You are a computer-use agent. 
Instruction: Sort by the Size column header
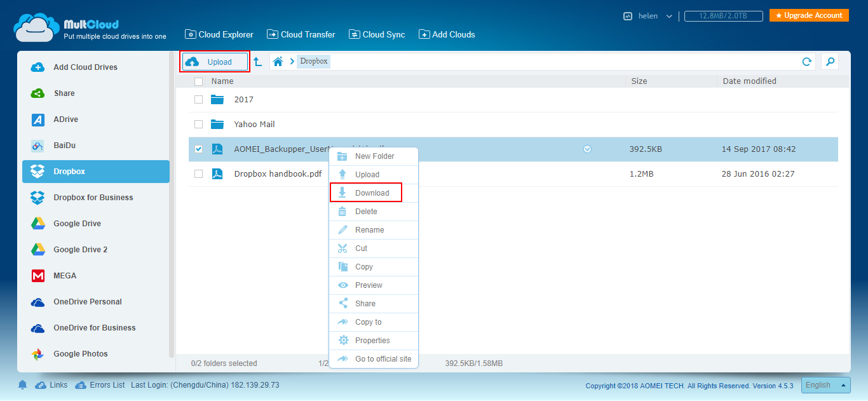point(639,81)
